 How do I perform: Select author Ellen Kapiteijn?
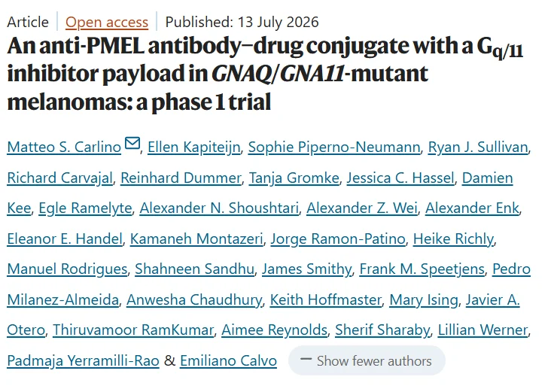[x=194, y=147]
